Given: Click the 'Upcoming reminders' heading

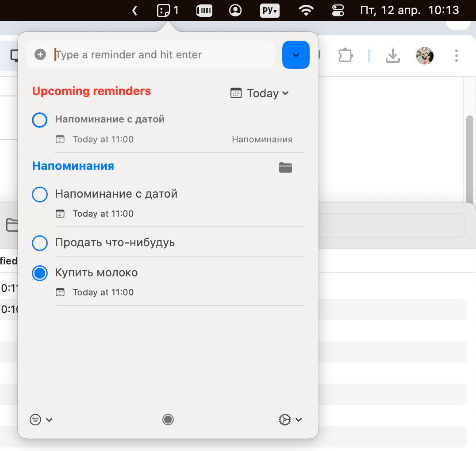Looking at the screenshot, I should 92,91.
